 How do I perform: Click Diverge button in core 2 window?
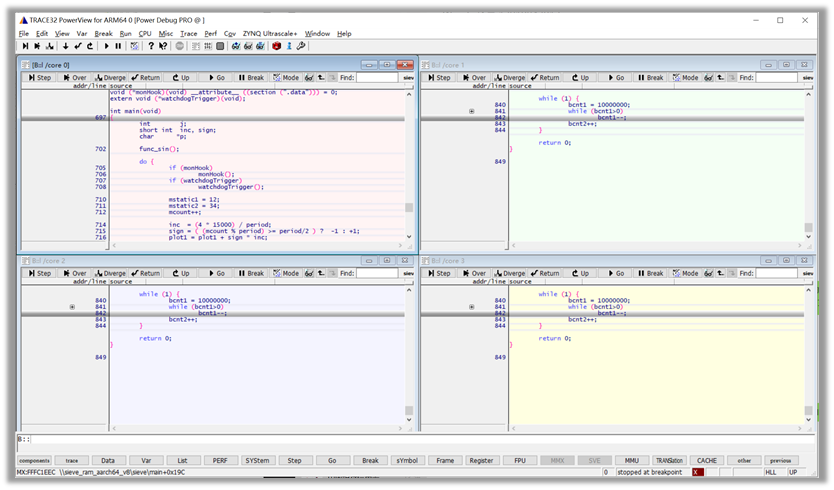coord(111,273)
